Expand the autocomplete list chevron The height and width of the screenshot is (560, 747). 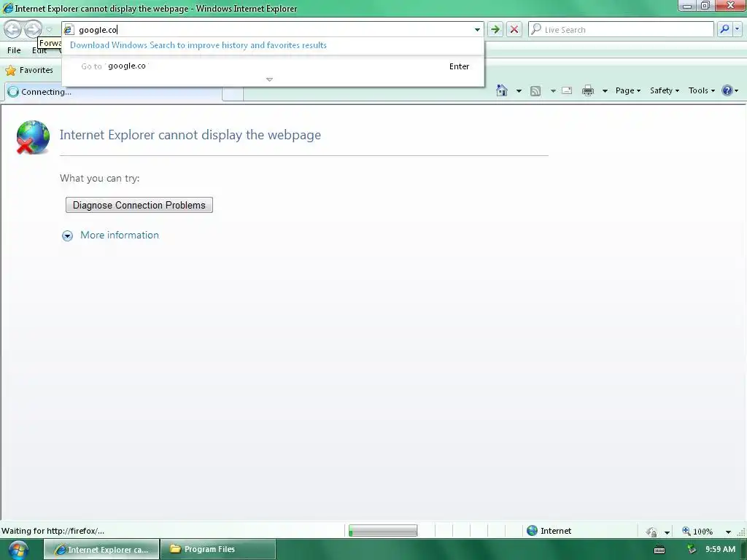269,79
